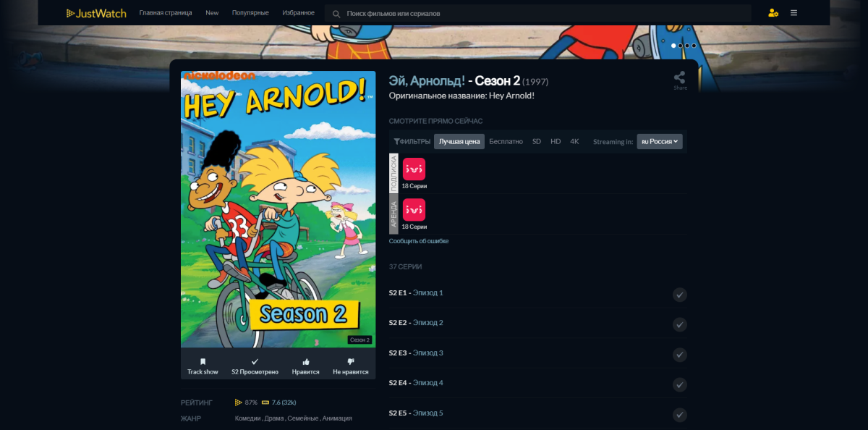
Task: Click the thumbs-up Нравится icon
Action: 305,361
